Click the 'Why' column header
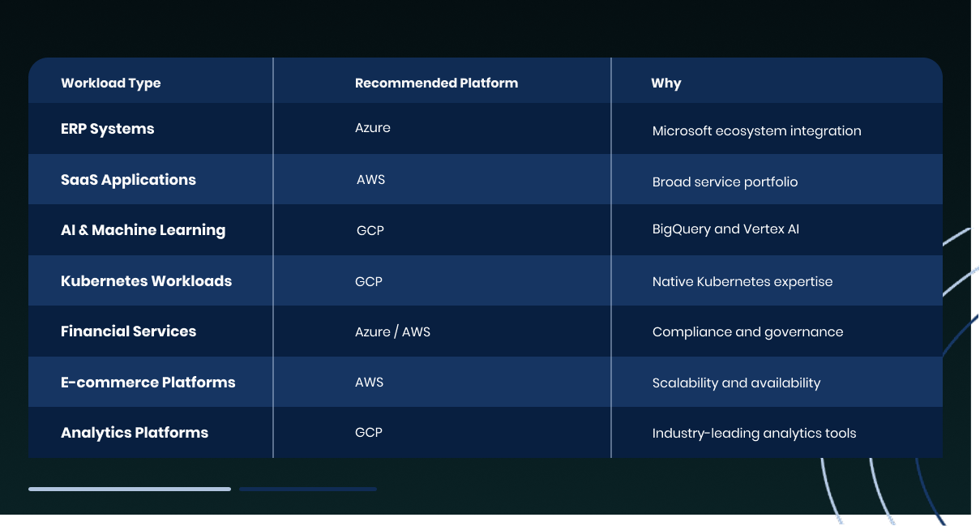This screenshot has height=526, width=980. coord(666,83)
